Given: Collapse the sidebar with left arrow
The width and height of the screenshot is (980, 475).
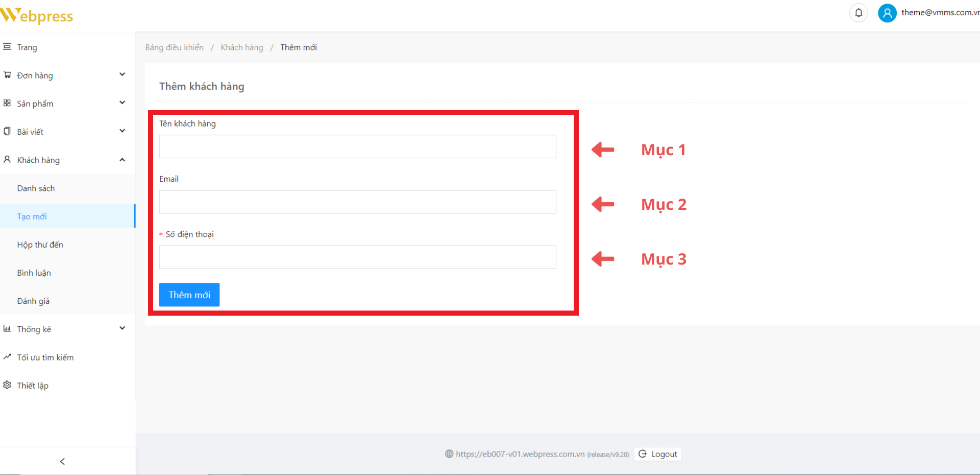Looking at the screenshot, I should [x=62, y=462].
